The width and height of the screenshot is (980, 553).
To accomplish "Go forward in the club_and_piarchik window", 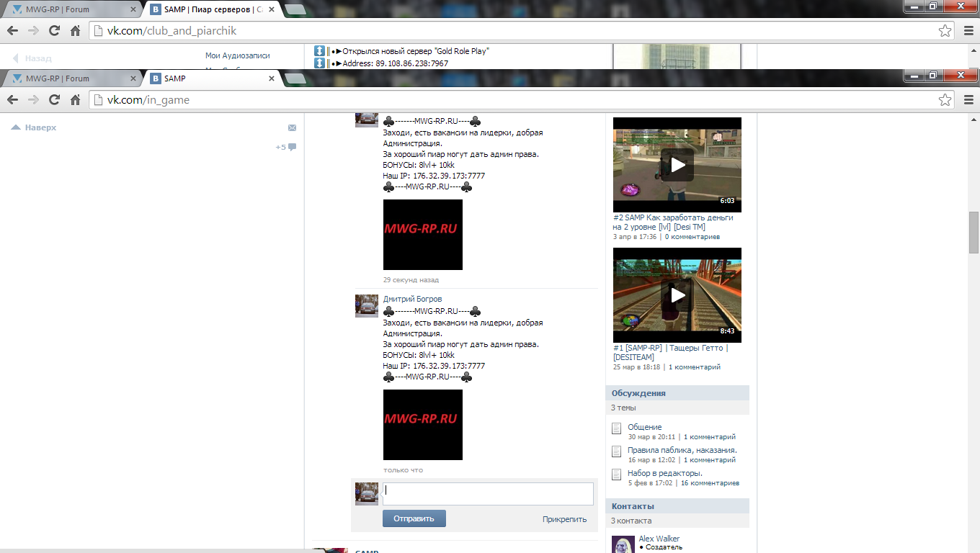I will [x=33, y=31].
